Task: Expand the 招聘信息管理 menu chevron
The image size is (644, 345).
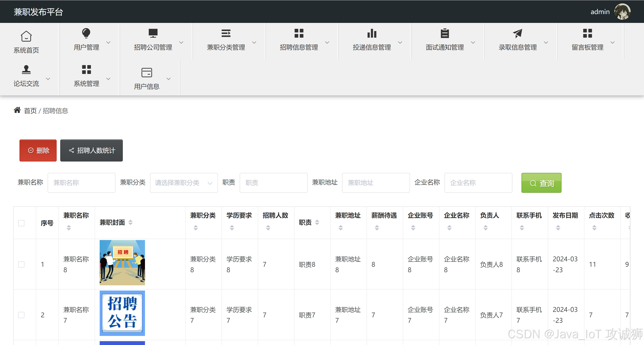Action: [x=327, y=43]
